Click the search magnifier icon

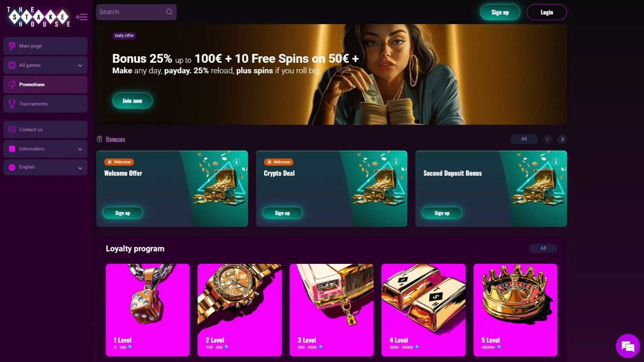[x=169, y=12]
